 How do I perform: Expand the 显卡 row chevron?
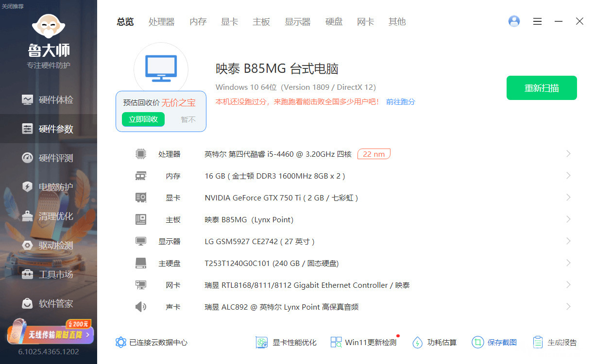(x=568, y=198)
